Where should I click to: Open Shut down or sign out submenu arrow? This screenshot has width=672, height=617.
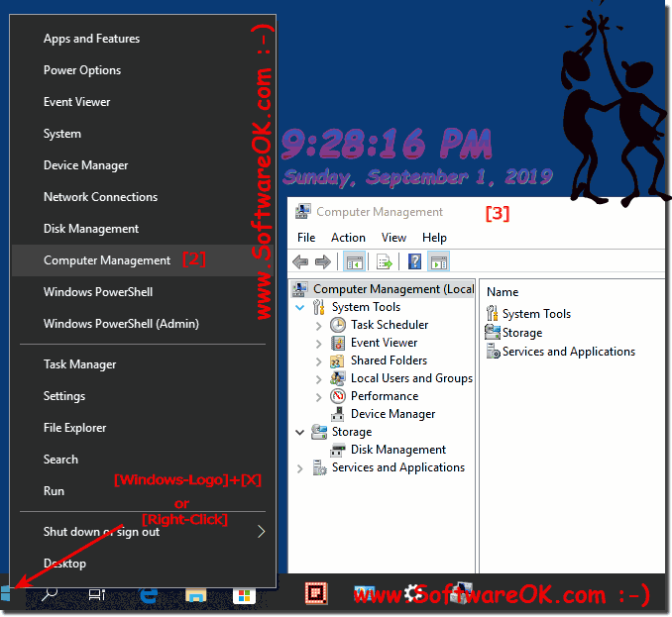261,532
